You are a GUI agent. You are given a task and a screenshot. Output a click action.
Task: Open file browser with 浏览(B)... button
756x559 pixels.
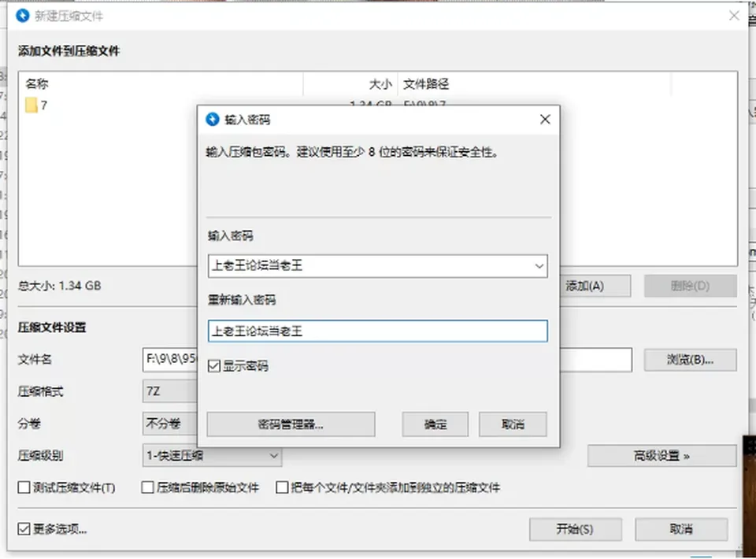[x=690, y=360]
